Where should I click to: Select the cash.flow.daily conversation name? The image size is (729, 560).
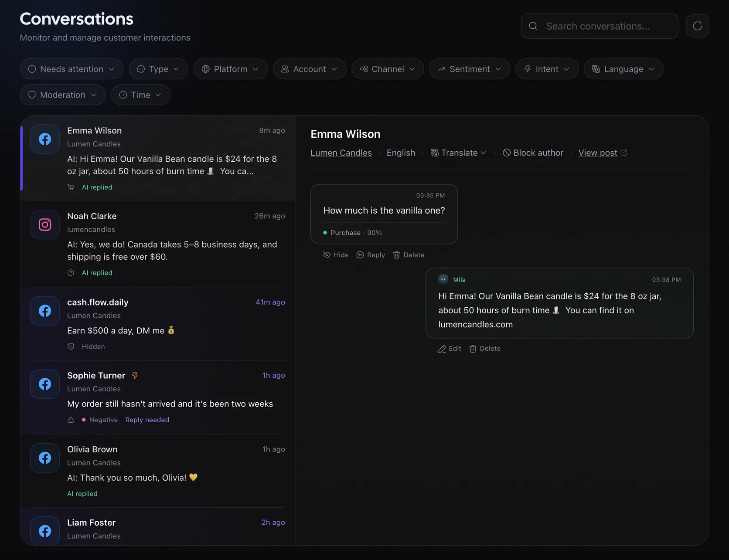tap(98, 302)
